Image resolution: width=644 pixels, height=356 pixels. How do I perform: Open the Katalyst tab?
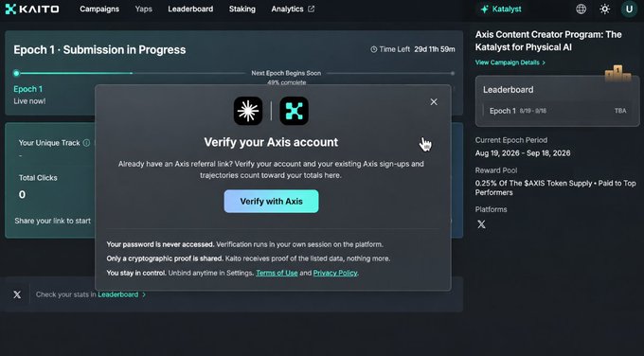501,9
